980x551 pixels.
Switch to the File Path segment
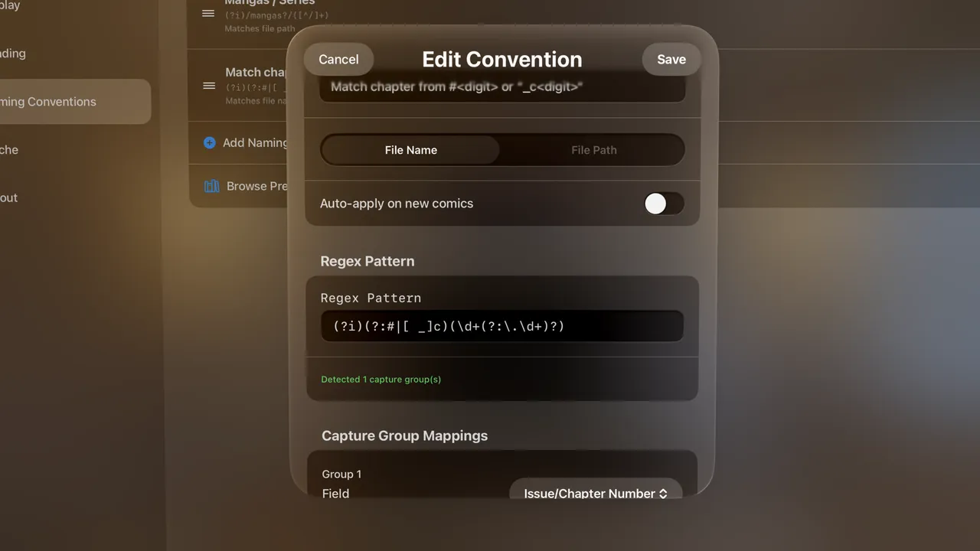click(x=593, y=150)
